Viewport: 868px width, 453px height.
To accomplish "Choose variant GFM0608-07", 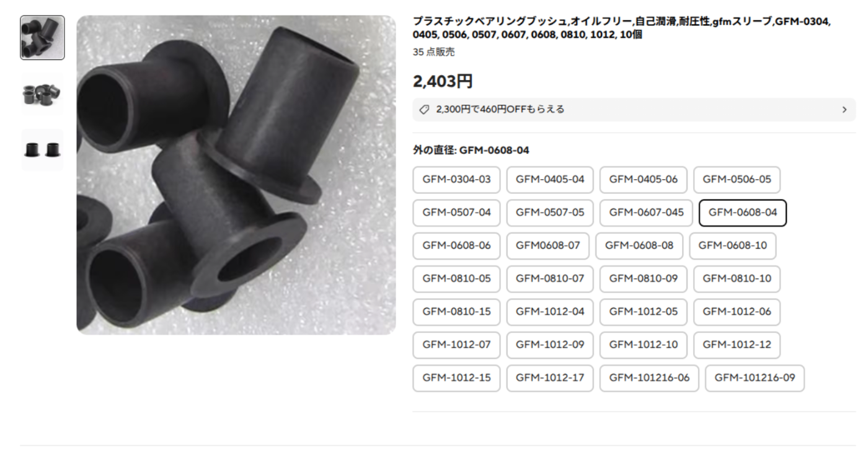I will coord(547,246).
